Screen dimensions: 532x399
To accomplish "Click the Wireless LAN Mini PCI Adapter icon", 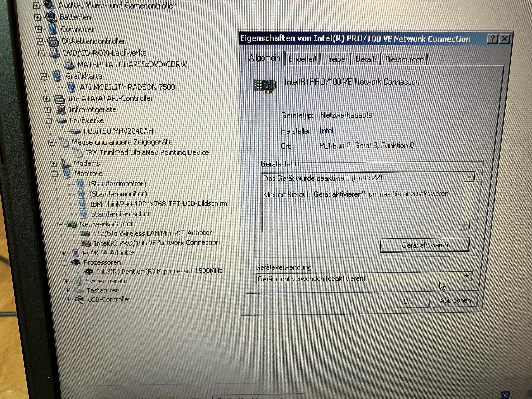I will tap(85, 234).
